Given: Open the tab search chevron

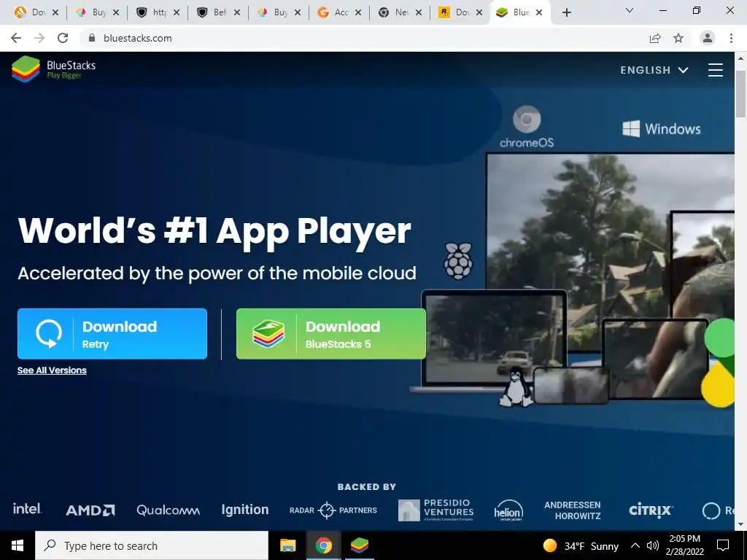Looking at the screenshot, I should click(x=630, y=10).
